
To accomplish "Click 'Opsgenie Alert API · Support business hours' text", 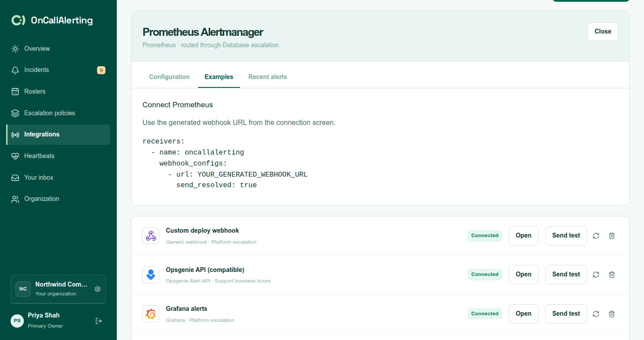I will [x=218, y=281].
